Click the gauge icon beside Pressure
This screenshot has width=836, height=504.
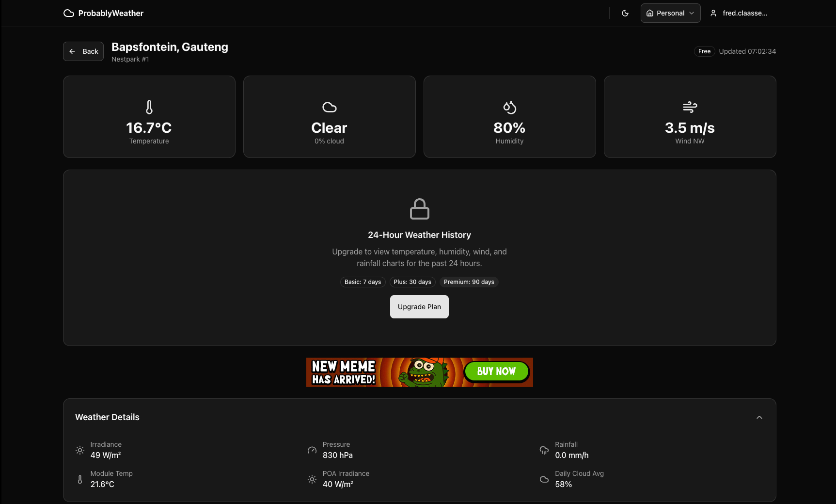click(x=312, y=450)
